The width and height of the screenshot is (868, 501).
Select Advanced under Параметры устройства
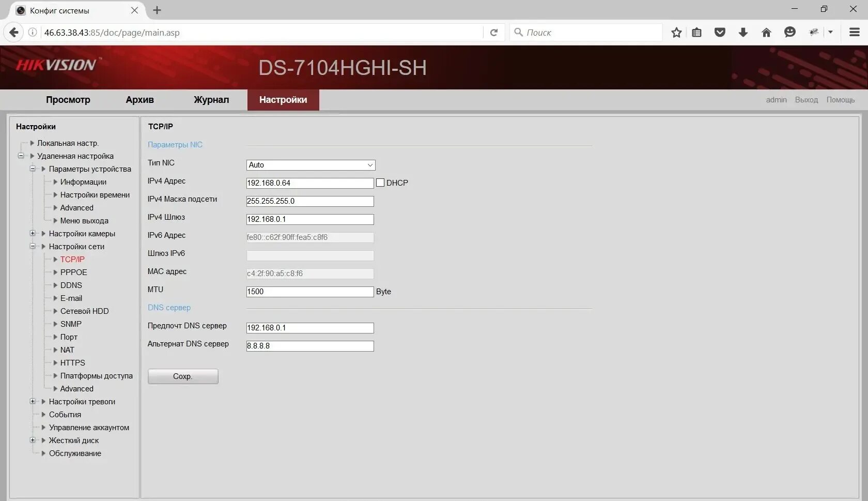(x=77, y=208)
